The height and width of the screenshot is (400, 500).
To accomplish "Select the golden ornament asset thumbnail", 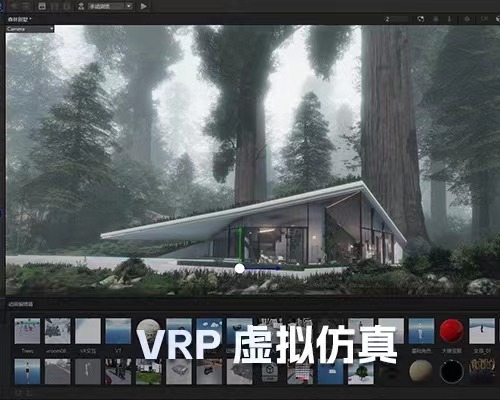I will tap(482, 370).
